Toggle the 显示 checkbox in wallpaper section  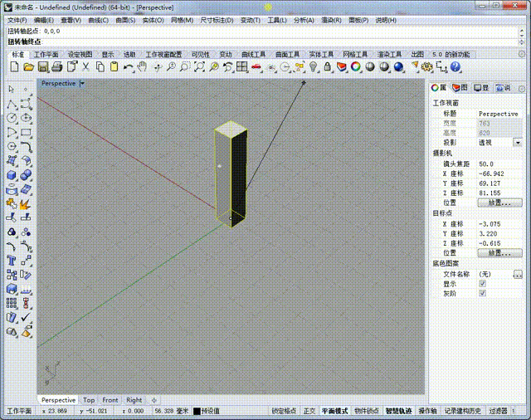[x=482, y=284]
